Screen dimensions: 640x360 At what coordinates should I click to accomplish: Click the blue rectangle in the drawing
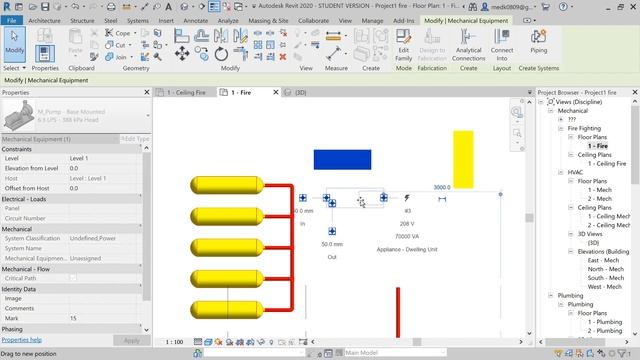tap(342, 160)
